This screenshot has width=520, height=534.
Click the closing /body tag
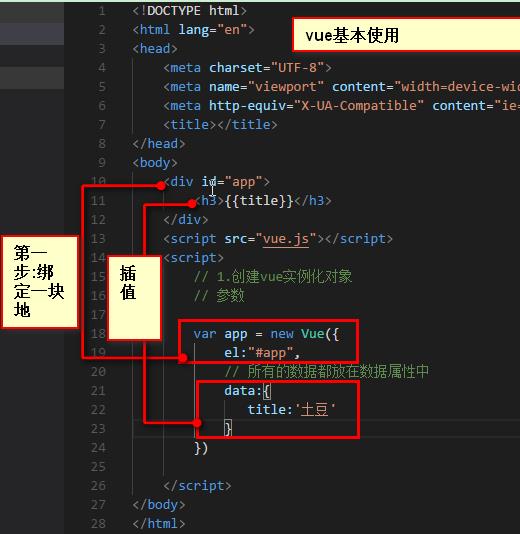pos(159,505)
